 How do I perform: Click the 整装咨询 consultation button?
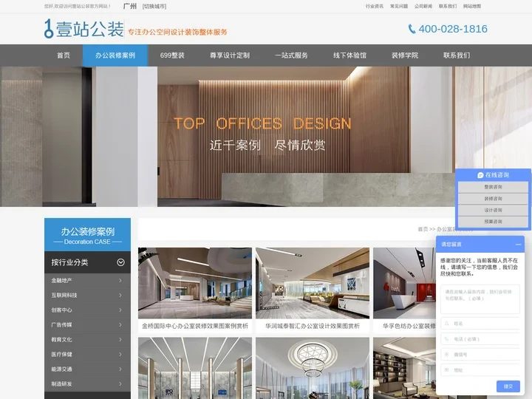click(x=493, y=187)
